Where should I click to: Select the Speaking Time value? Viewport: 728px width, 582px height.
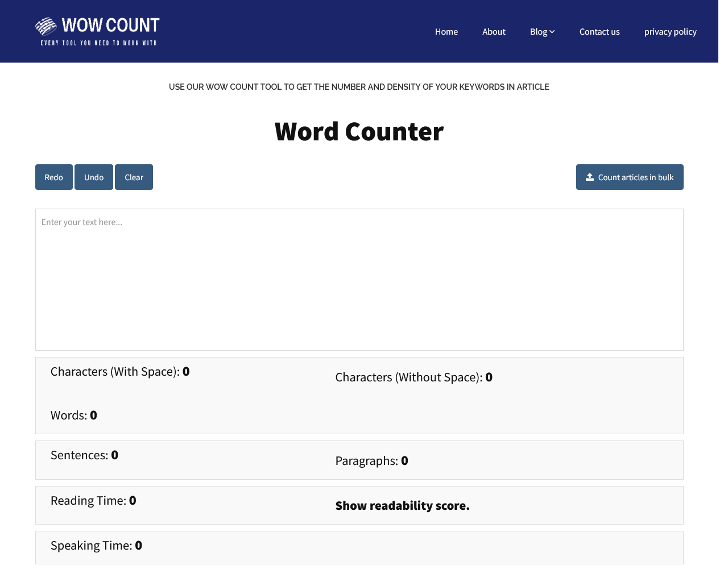pos(139,546)
